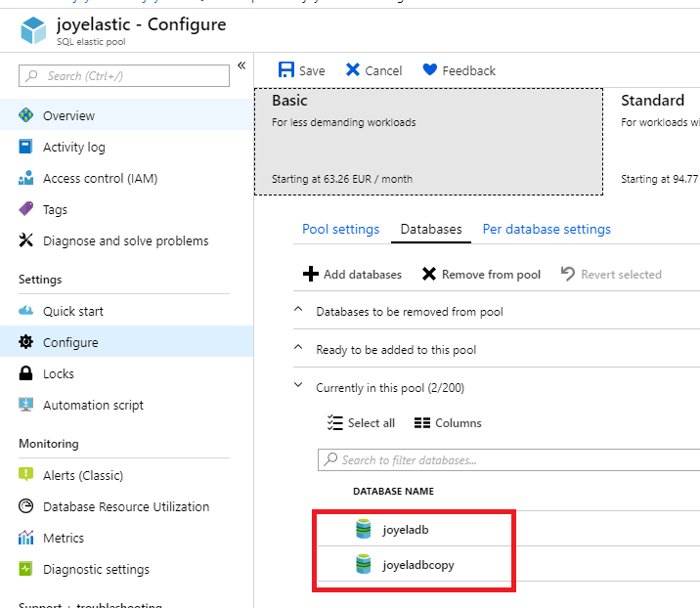Click the Locks padlock icon
Image resolution: width=700 pixels, height=608 pixels.
coord(26,373)
